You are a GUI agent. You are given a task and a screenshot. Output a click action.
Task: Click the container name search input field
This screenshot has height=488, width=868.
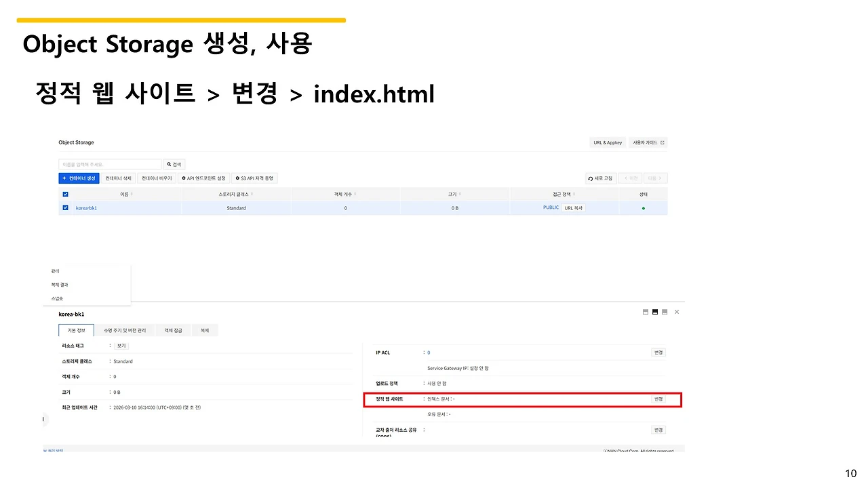click(x=108, y=163)
